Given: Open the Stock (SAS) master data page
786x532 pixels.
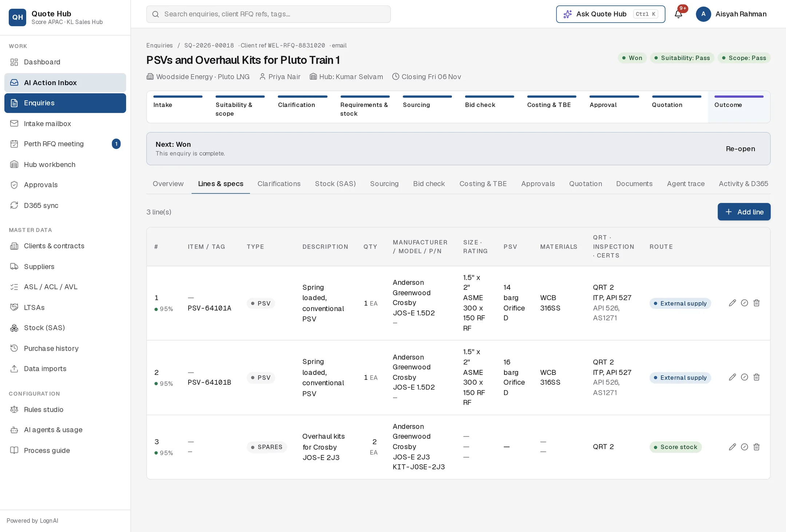Looking at the screenshot, I should click(x=65, y=328).
